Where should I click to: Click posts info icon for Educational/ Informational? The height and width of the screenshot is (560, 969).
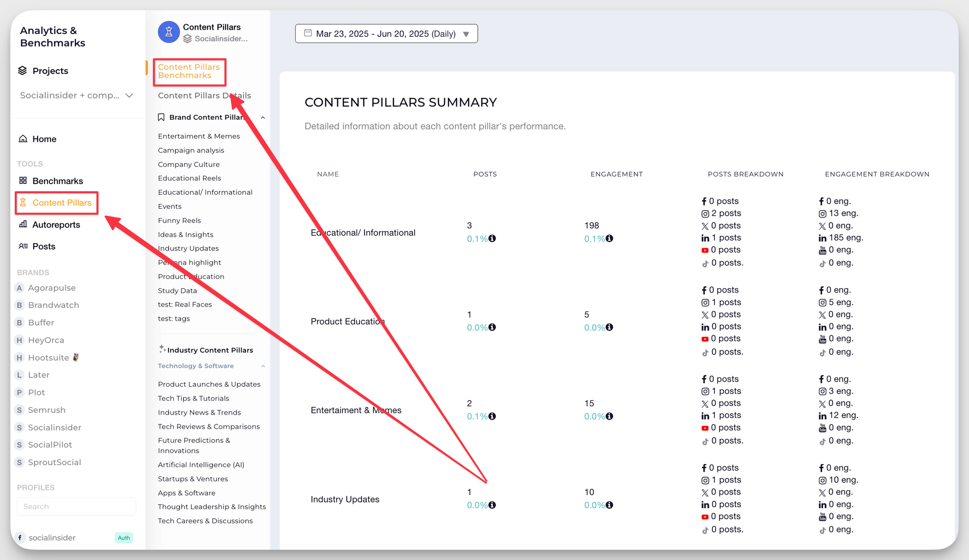(x=492, y=238)
